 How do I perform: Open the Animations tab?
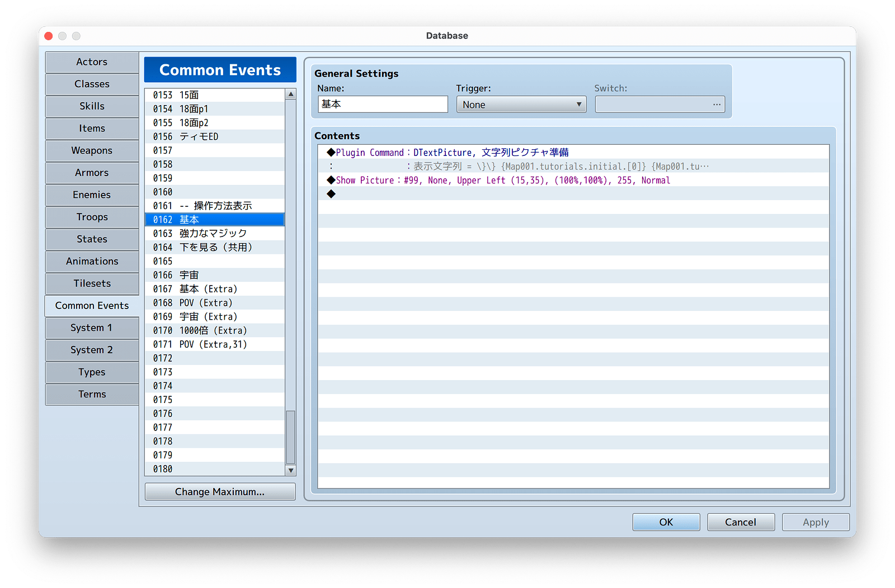tap(92, 262)
